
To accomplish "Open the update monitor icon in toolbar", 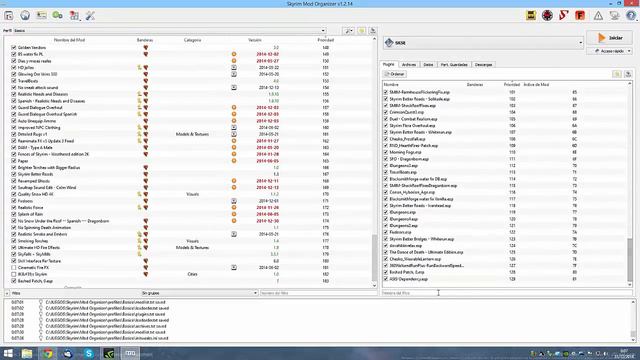I will (x=614, y=16).
